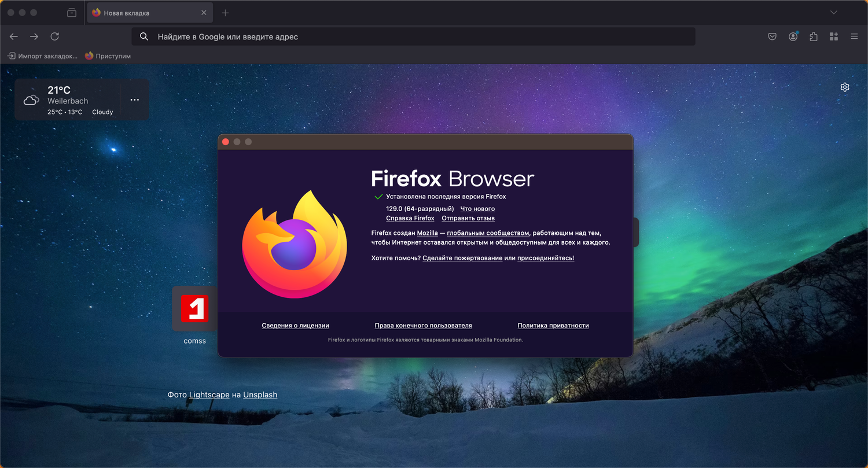Expand the list all tabs chevron
This screenshot has width=868, height=468.
(834, 13)
